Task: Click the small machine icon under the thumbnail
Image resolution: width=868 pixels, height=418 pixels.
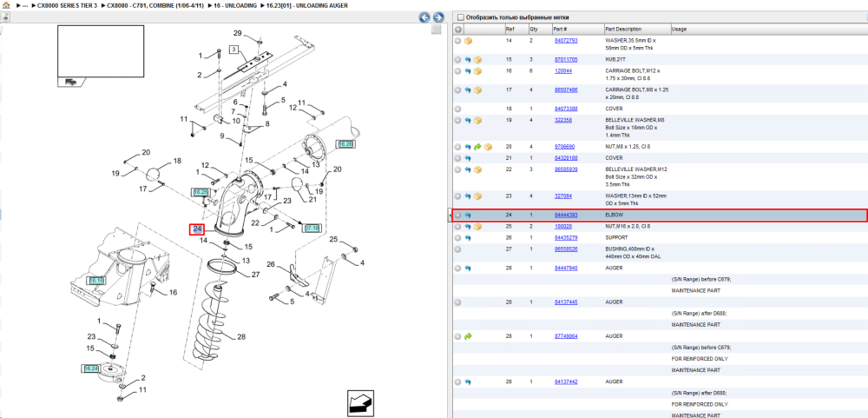Action: pyautogui.click(x=70, y=82)
